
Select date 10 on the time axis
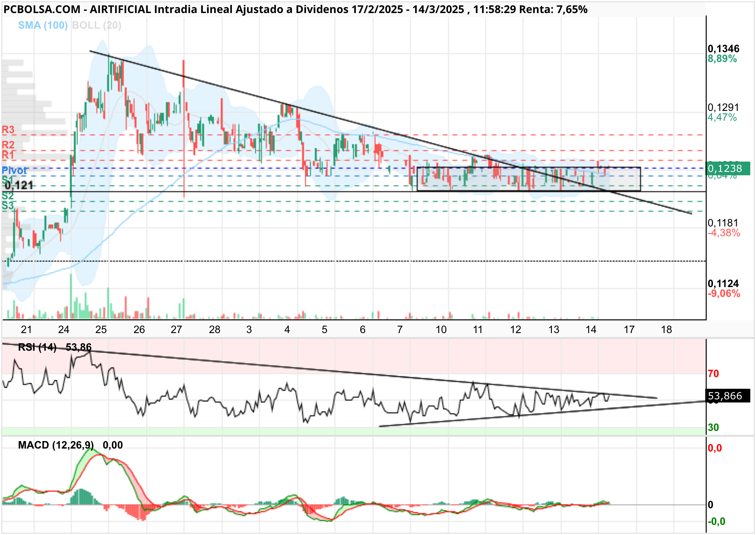pyautogui.click(x=441, y=330)
